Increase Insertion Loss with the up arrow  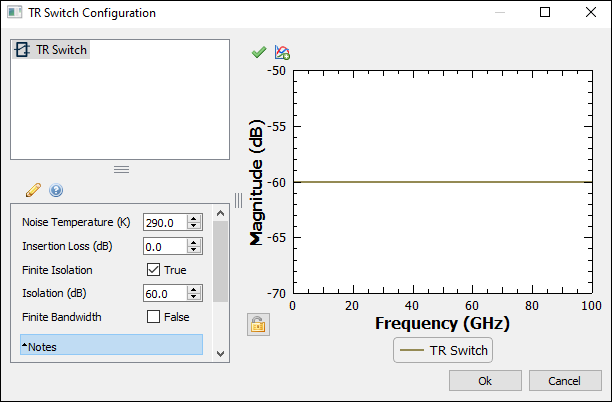(194, 243)
